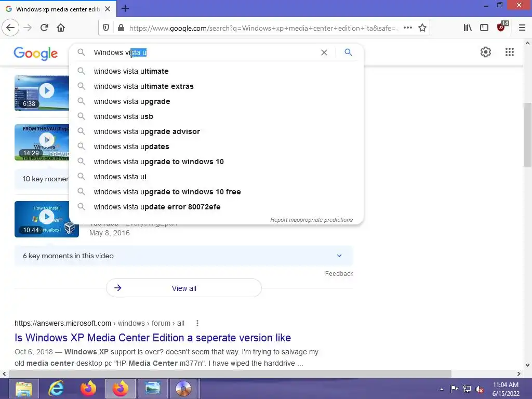Open Google settings gear
532x399 pixels.
pyautogui.click(x=486, y=52)
